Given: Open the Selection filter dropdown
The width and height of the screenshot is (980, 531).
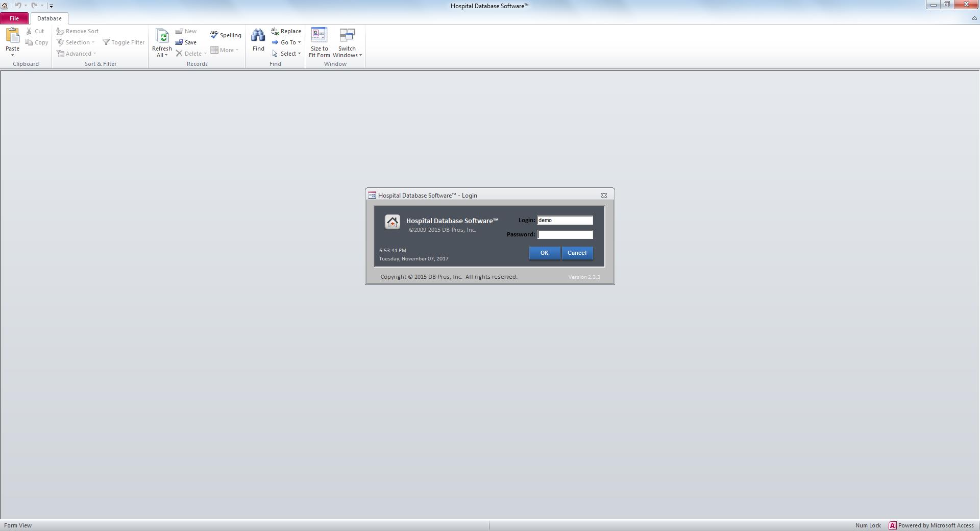Looking at the screenshot, I should tap(76, 42).
